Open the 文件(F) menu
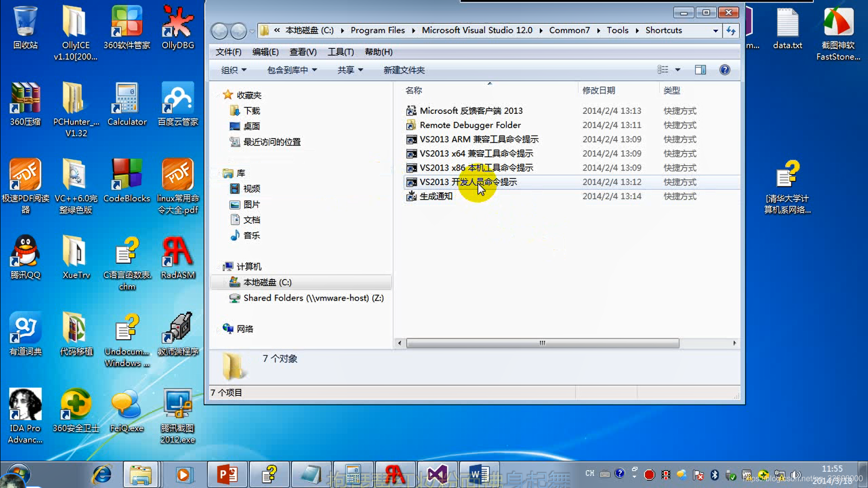Screen dimensions: 868x488 (x=228, y=52)
